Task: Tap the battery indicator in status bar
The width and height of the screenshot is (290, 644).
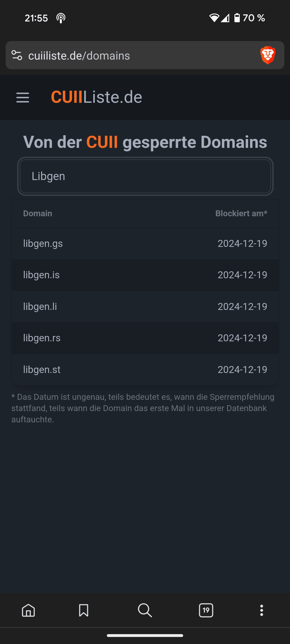Action: (x=237, y=18)
